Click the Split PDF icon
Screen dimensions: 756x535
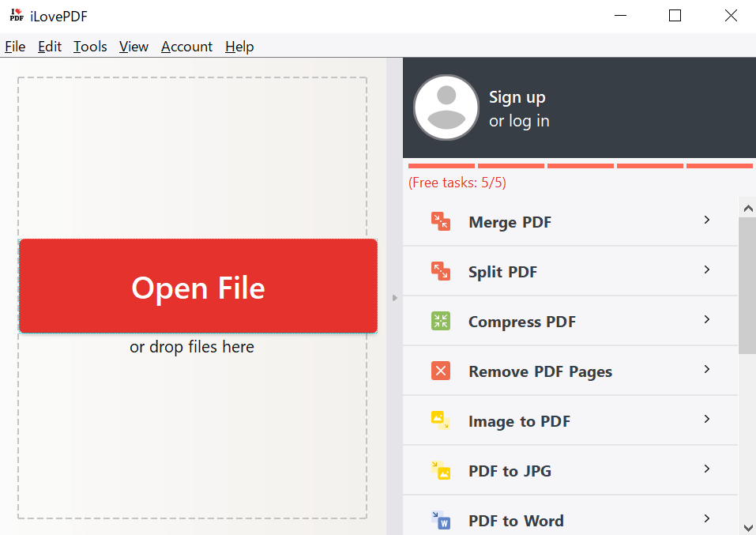pos(440,272)
